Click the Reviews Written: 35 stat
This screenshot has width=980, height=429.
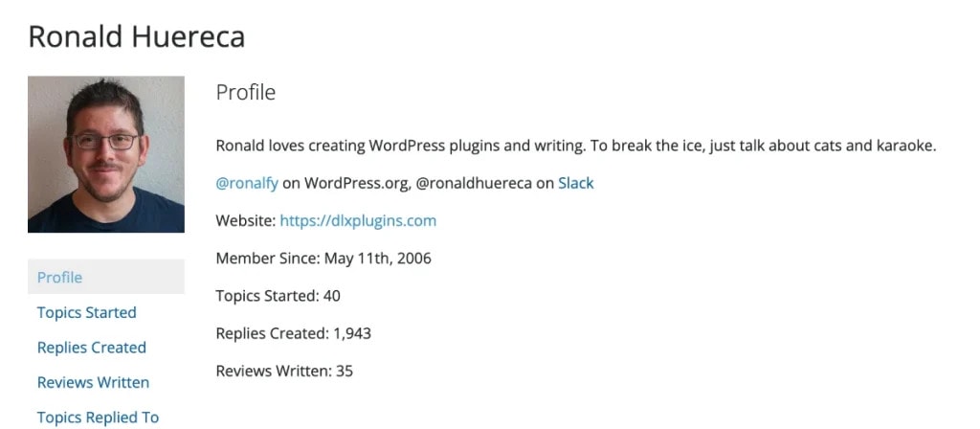(x=284, y=371)
